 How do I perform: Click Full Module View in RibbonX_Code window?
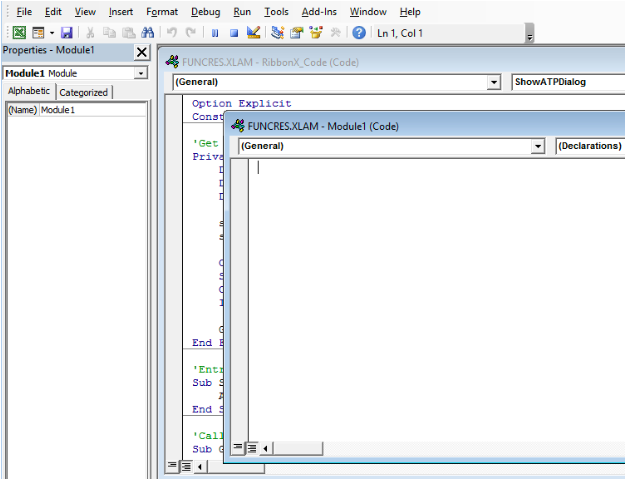[186, 467]
